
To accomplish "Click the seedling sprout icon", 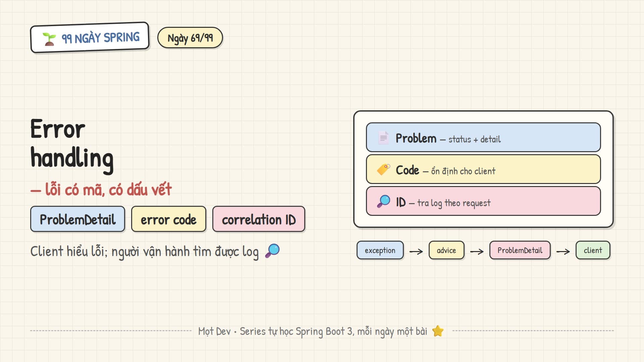I will [x=49, y=39].
